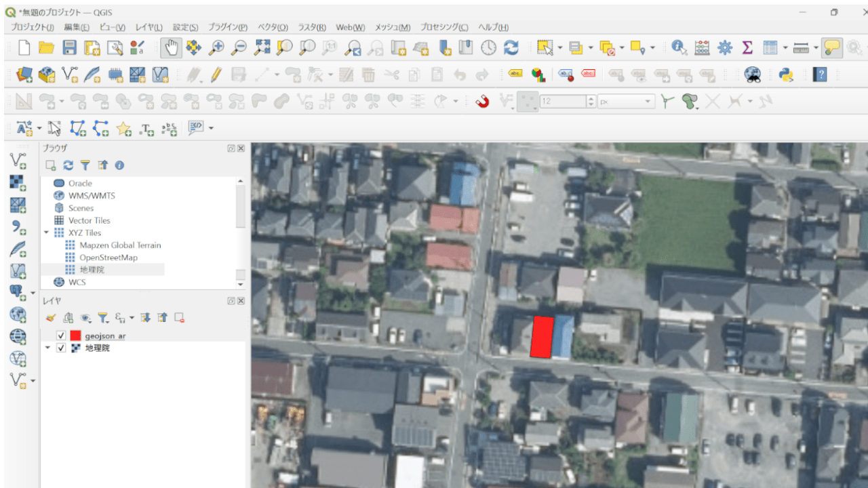The width and height of the screenshot is (868, 488).
Task: Activate the Zoom In tool
Action: [216, 47]
